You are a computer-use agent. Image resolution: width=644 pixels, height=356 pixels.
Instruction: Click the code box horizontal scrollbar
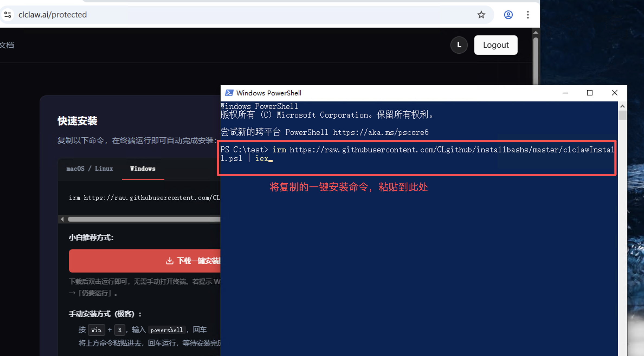tap(144, 219)
